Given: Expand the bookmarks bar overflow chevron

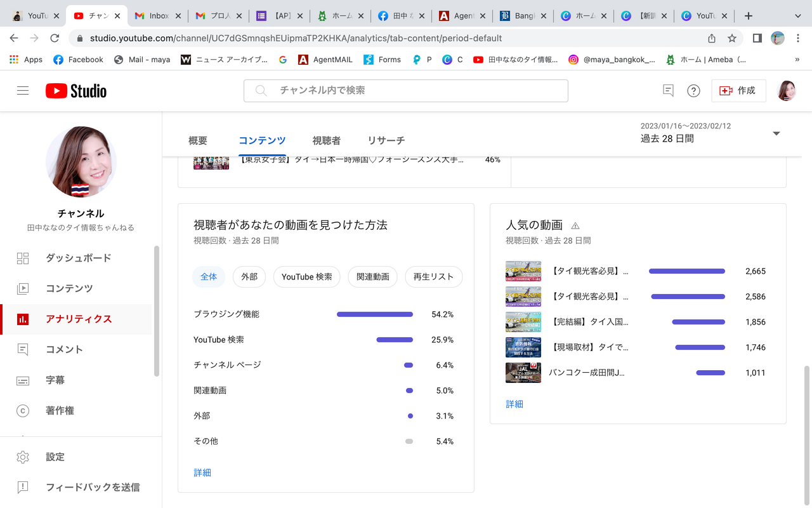Looking at the screenshot, I should tap(797, 60).
